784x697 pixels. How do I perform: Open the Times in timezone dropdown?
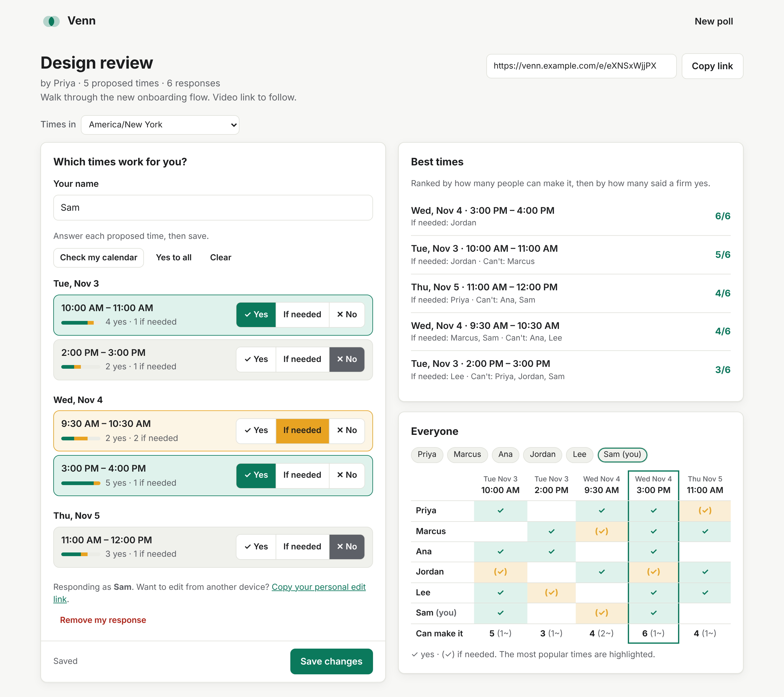click(160, 125)
